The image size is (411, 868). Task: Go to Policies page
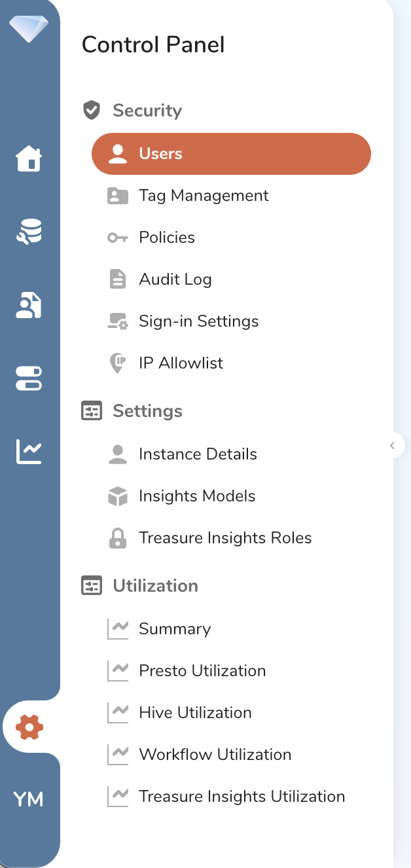click(x=167, y=238)
